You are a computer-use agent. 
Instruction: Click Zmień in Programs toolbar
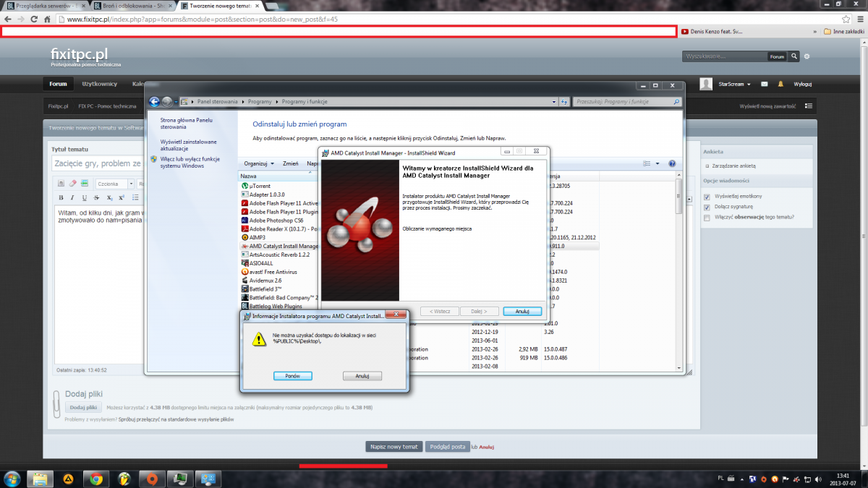[x=291, y=163]
